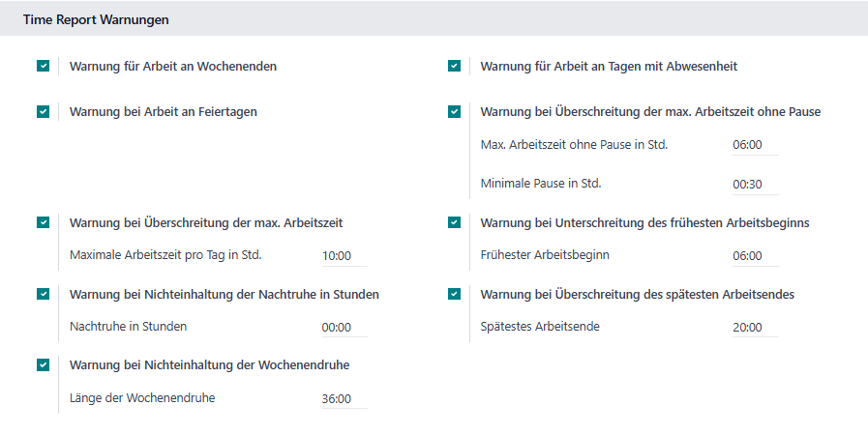Screen dimensions: 868x435
Task: Toggle Warnung bei Arbeit an Feiertagen checkbox
Action: (x=44, y=112)
